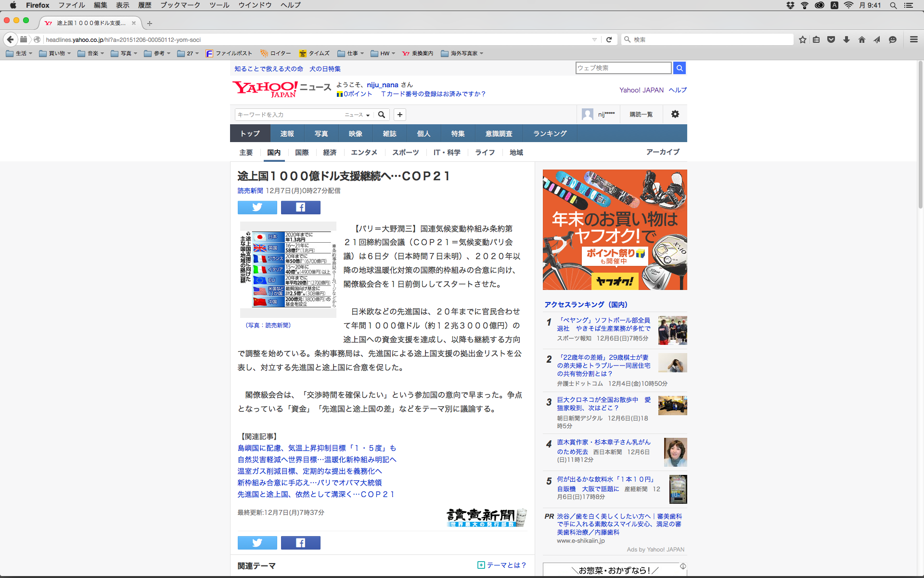Open the Firefox hamburger menu
This screenshot has width=924, height=578.
click(913, 39)
